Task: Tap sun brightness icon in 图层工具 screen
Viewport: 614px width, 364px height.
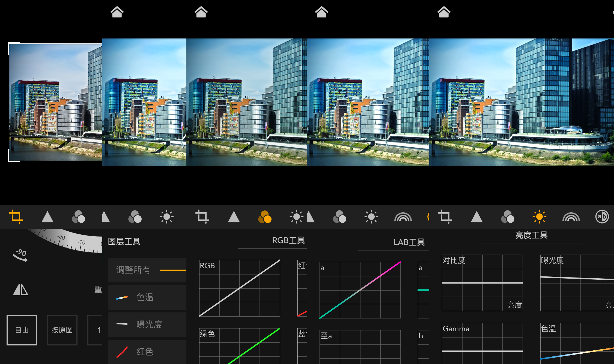Action: point(166,217)
